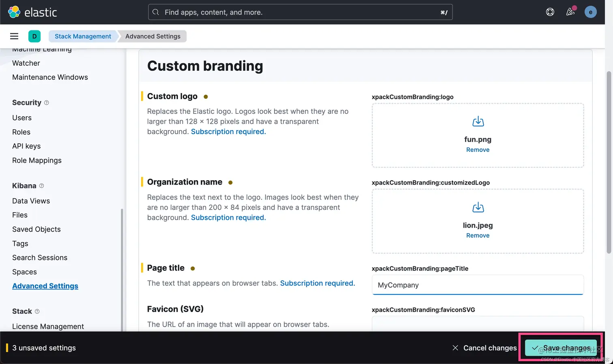Open the help menu icon
The image size is (613, 364).
click(550, 12)
